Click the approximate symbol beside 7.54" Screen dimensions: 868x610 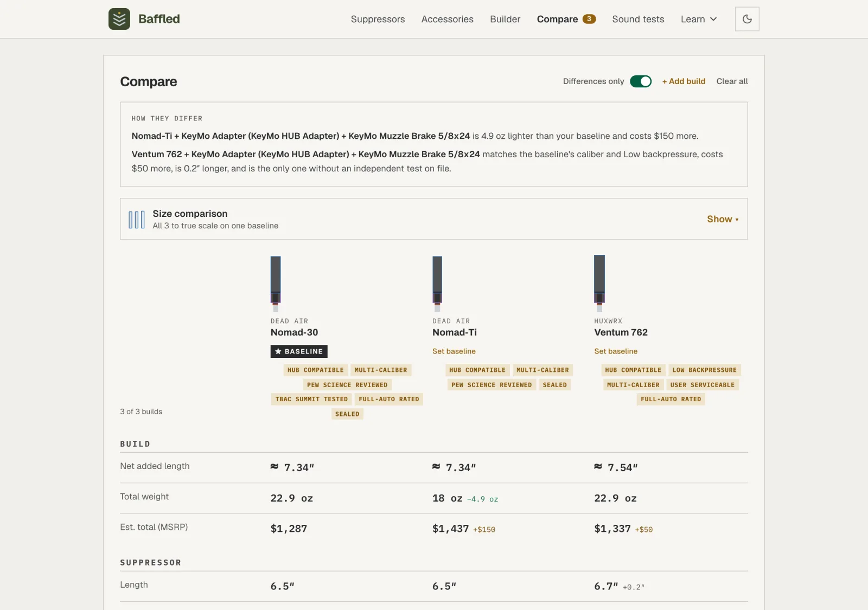point(598,467)
